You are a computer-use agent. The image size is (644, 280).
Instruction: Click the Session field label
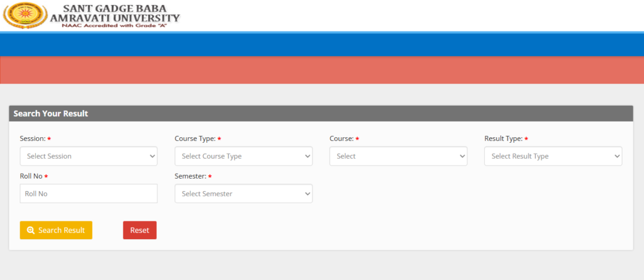32,138
